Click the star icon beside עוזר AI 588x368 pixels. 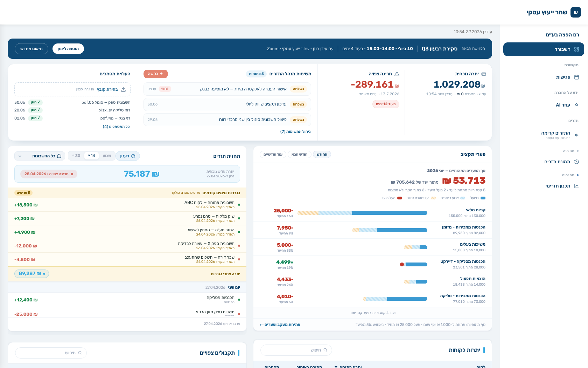tap(576, 105)
